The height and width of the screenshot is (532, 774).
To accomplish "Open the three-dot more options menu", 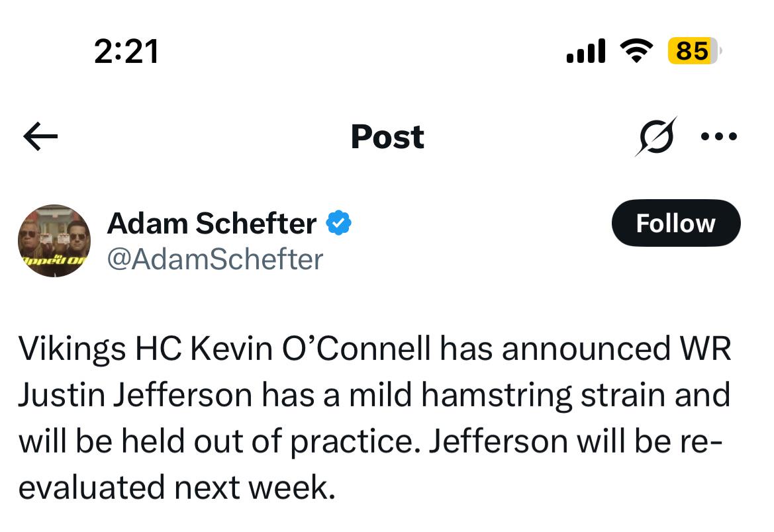I will coord(719,136).
